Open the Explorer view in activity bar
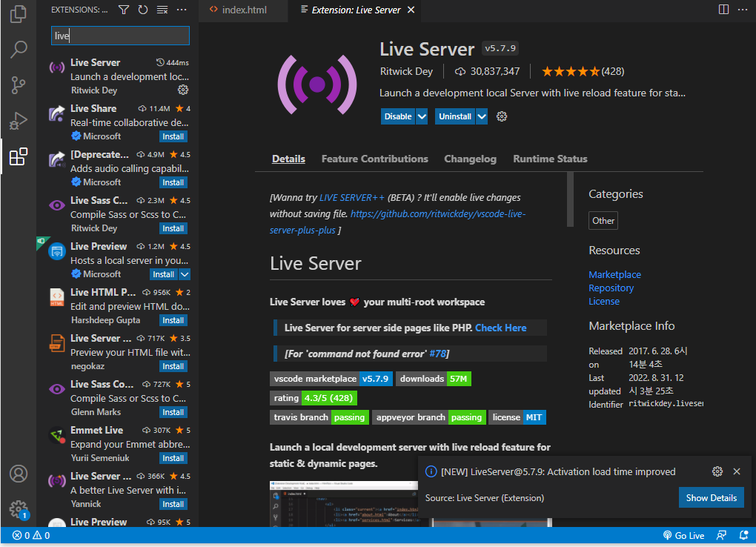The height and width of the screenshot is (547, 756). (x=19, y=13)
